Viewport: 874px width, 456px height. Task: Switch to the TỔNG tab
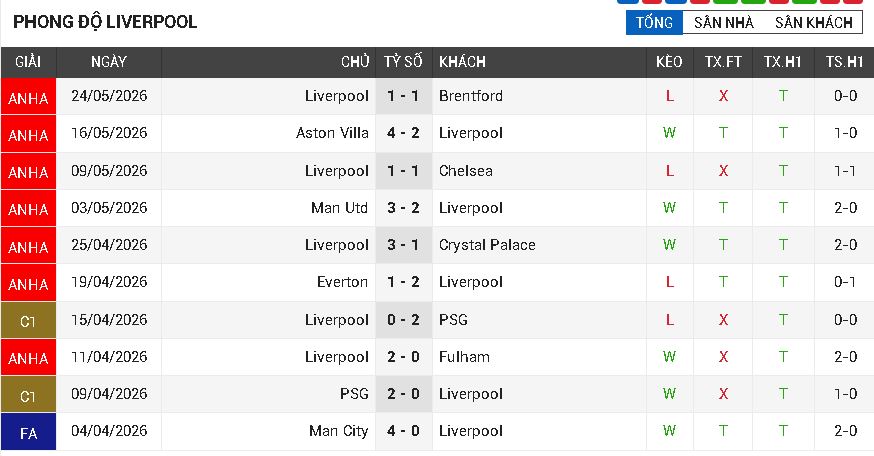654,22
